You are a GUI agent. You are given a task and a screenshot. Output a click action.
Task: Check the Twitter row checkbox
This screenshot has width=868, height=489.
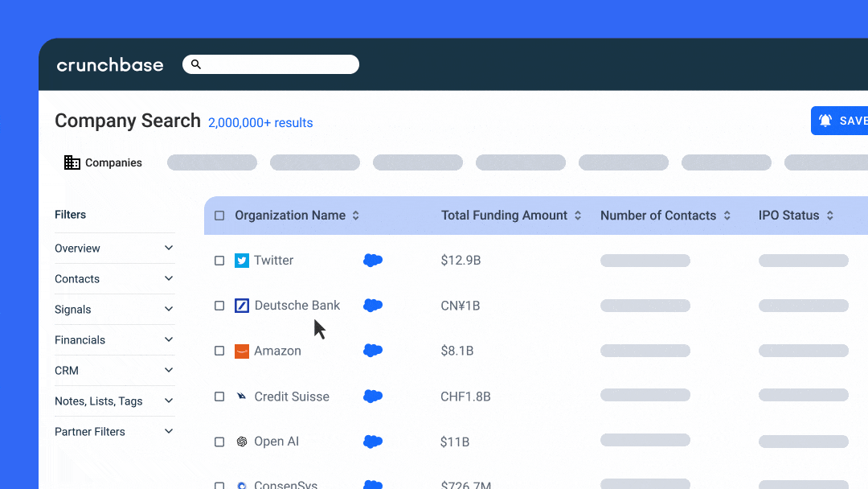(x=219, y=261)
